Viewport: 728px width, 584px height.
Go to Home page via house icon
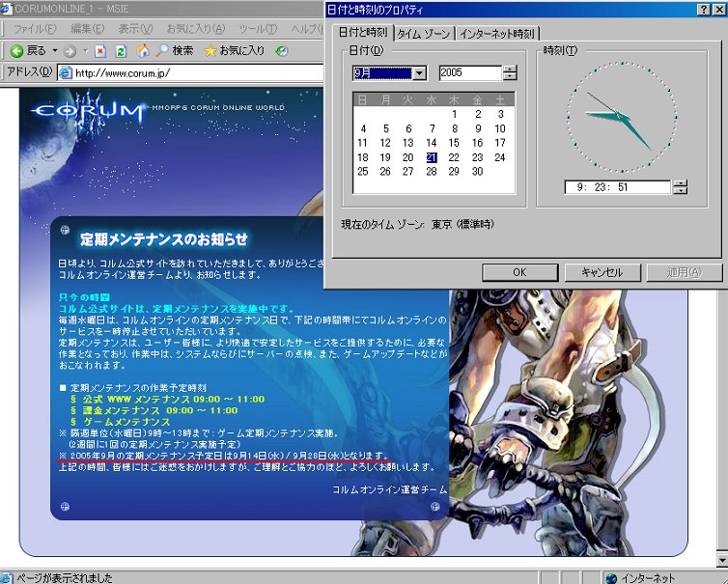click(x=143, y=50)
